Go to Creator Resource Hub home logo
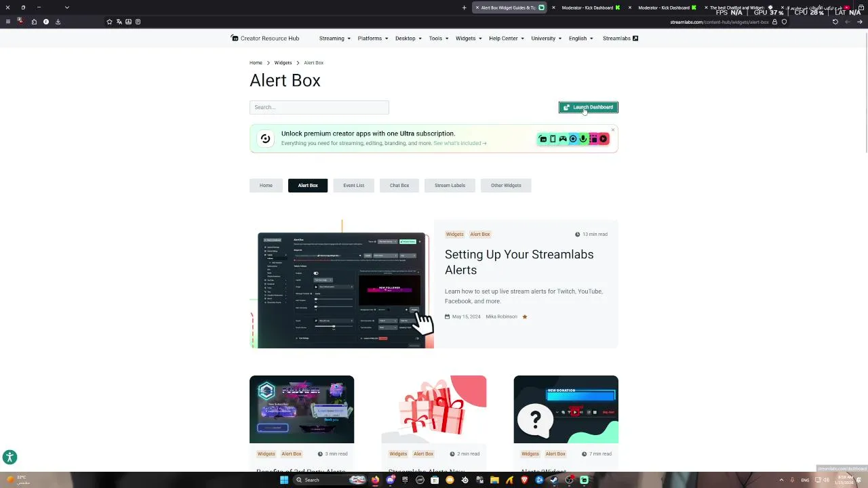The height and width of the screenshot is (488, 868). coord(264,38)
